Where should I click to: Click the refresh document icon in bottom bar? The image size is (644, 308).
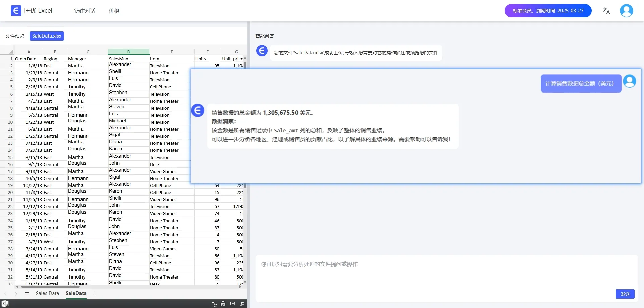214,304
